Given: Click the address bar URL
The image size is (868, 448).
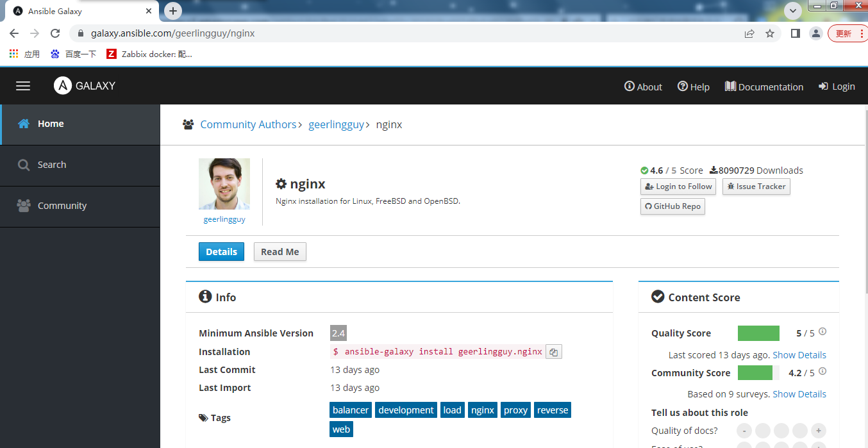Looking at the screenshot, I should (173, 33).
